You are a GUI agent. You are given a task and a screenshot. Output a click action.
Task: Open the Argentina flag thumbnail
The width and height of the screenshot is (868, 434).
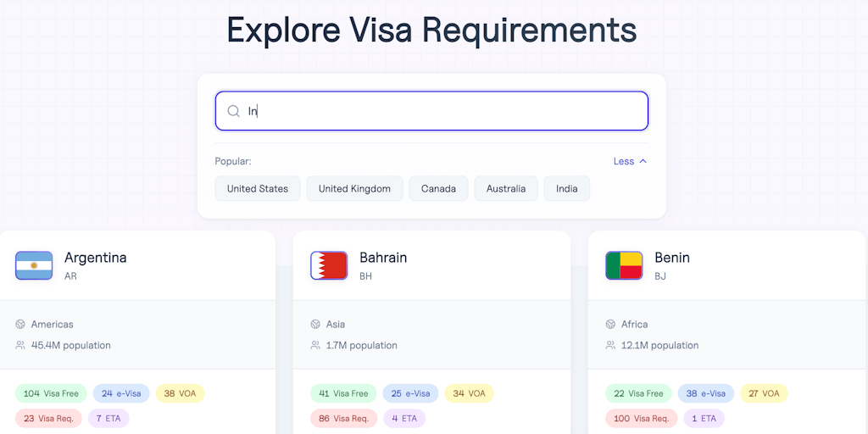tap(34, 265)
